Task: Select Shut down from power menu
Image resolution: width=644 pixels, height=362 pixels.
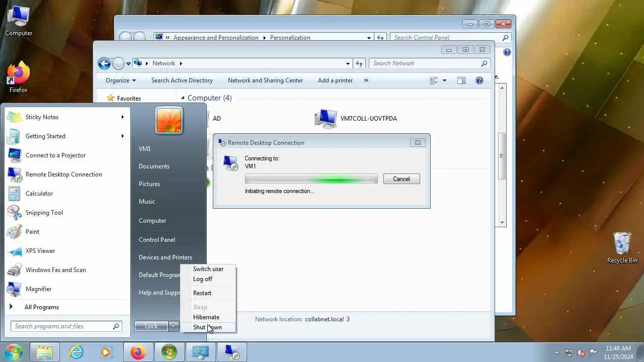Action: point(207,327)
